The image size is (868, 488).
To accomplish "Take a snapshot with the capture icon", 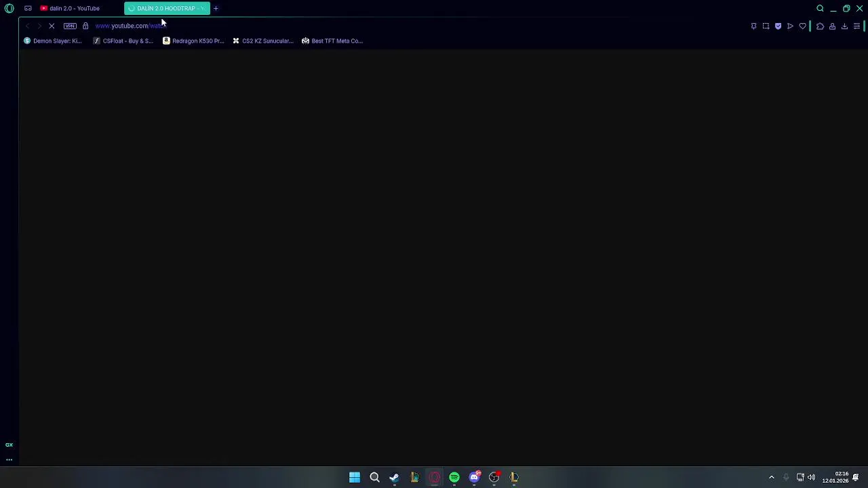I will (x=766, y=26).
